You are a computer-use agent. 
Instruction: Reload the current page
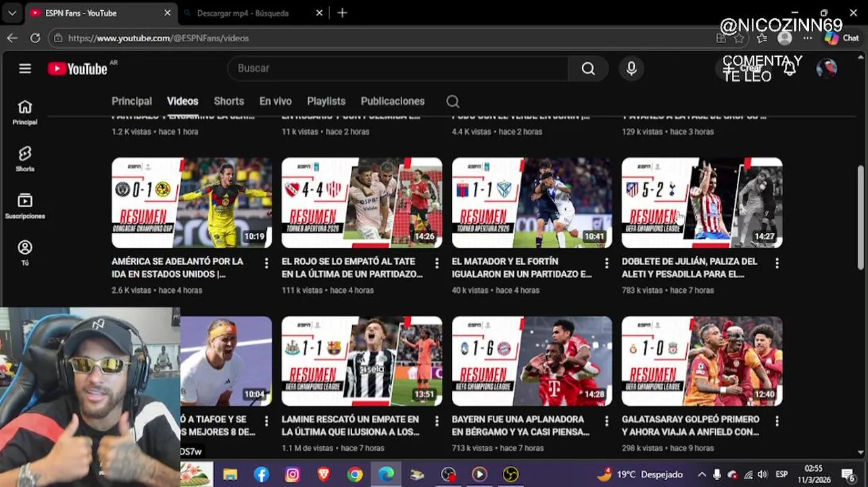coord(35,38)
